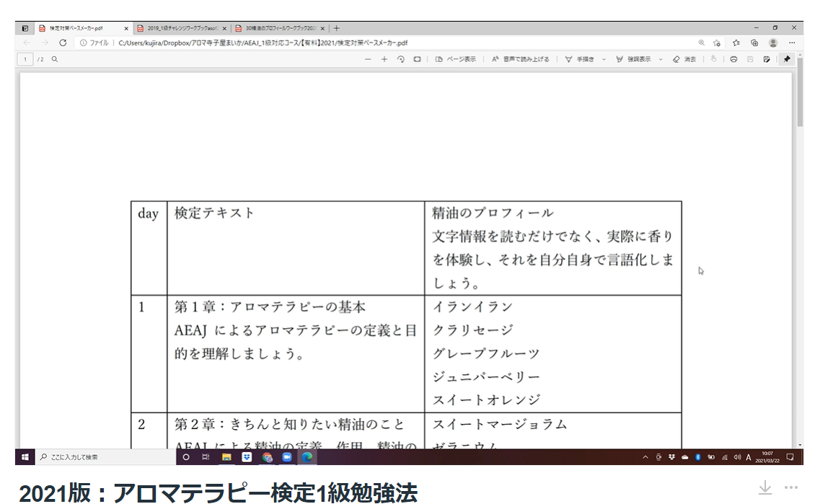Open browser zoom indicator in address bar
The width and height of the screenshot is (815, 504).
701,43
